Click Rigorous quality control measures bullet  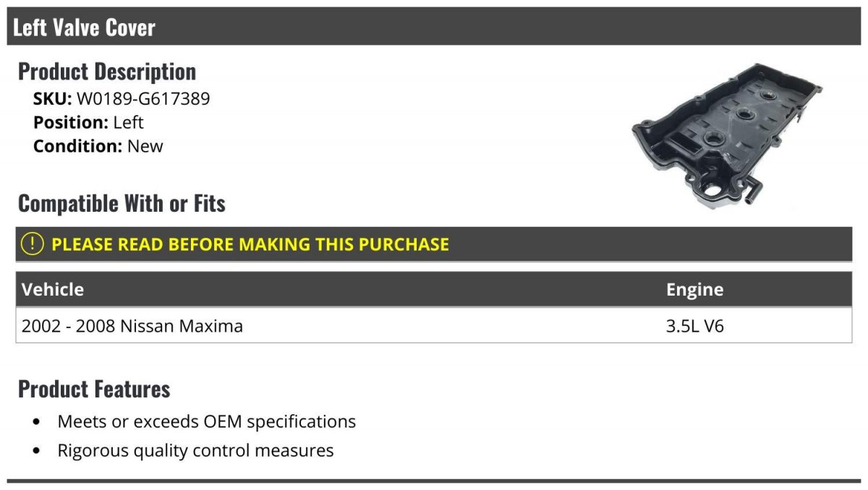(x=196, y=451)
